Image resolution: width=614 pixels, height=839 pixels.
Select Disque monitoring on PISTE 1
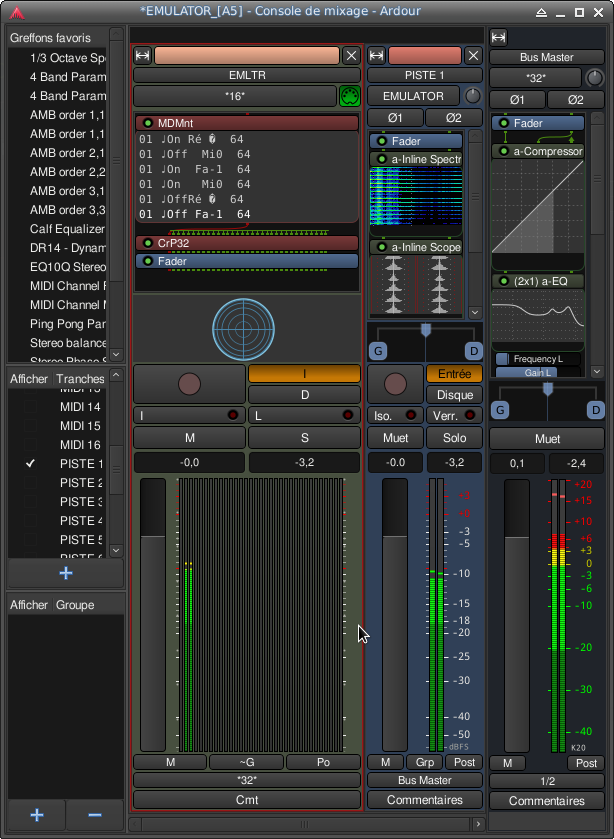coord(454,395)
